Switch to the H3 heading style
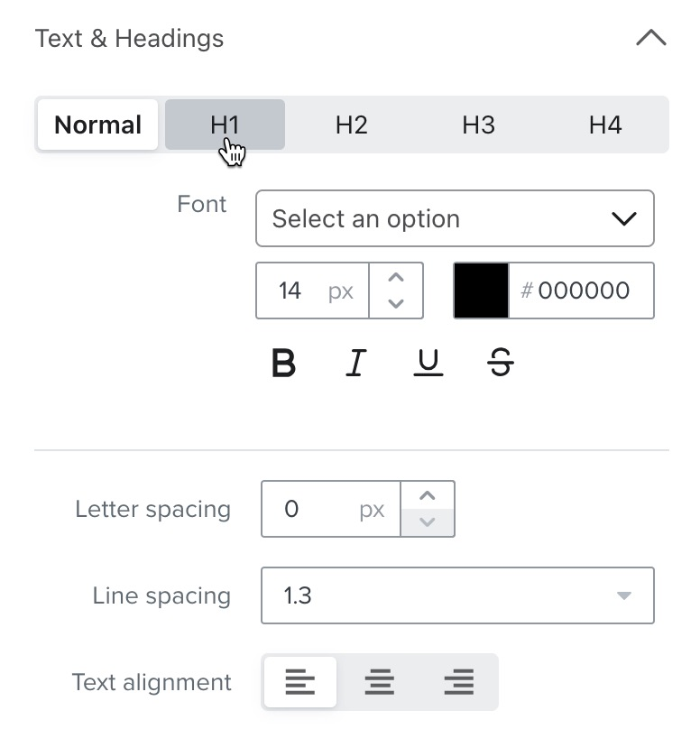 478,125
